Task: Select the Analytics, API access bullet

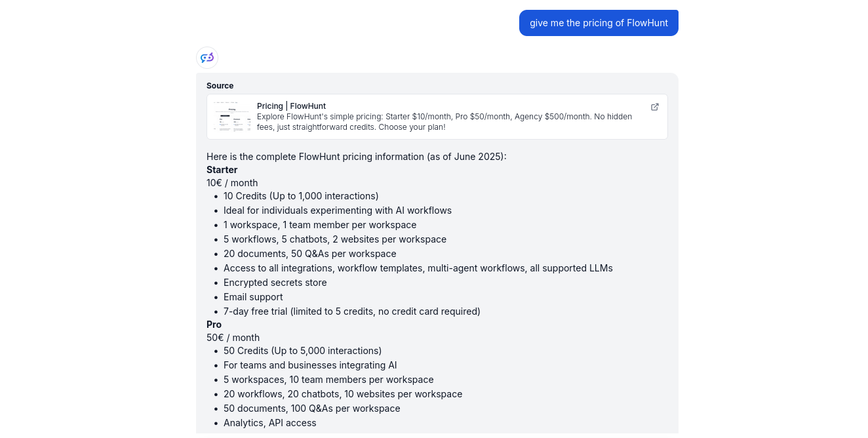Action: [269, 422]
